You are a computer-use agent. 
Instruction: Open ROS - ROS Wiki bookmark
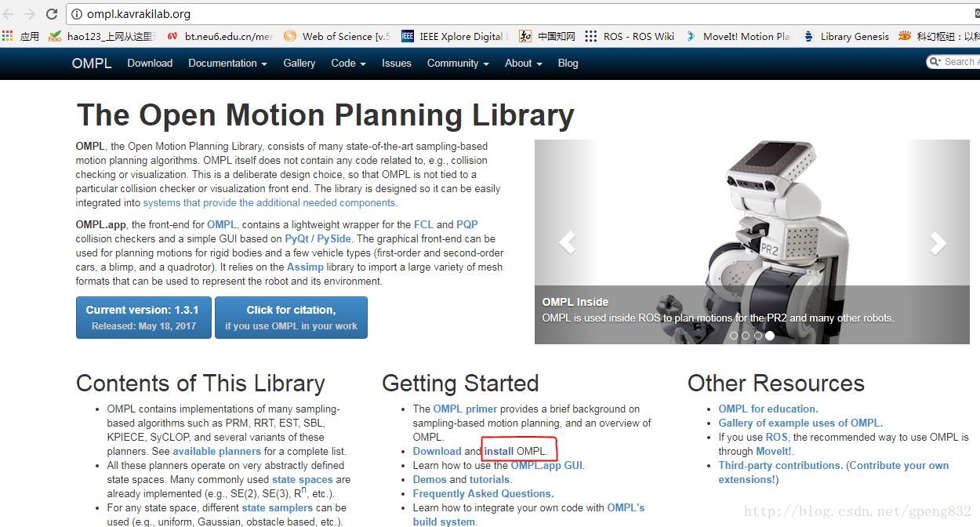pos(630,36)
